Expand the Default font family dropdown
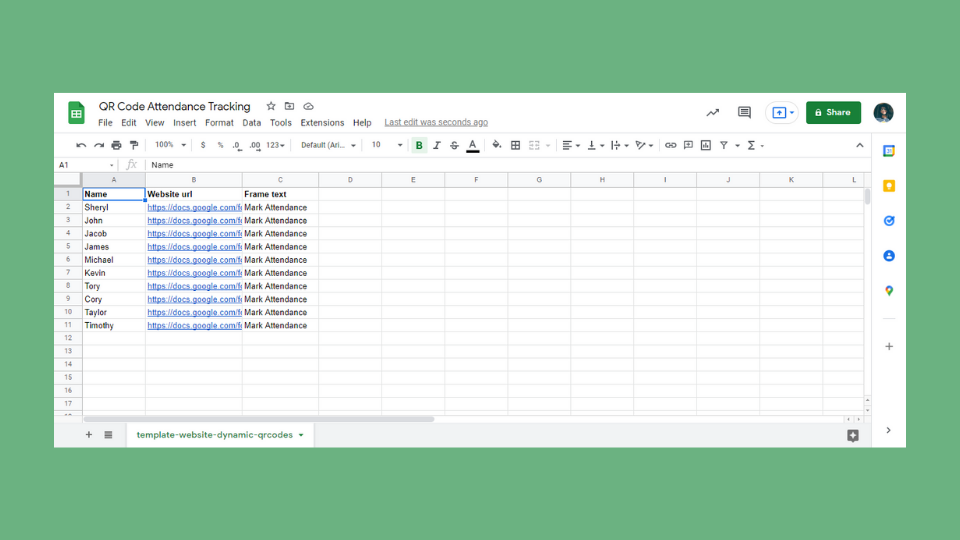Viewport: 960px width, 540px height. 329,146
